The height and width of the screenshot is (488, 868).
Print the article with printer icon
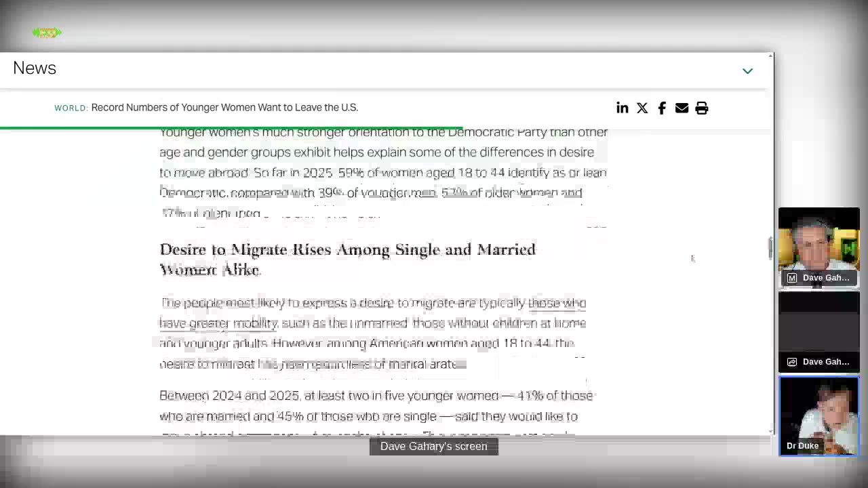pos(702,108)
